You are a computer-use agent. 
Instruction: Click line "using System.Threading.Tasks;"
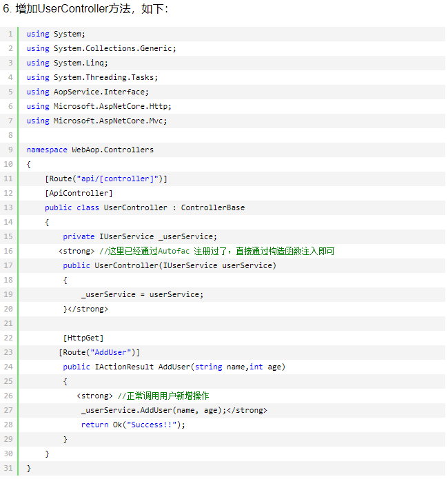coord(92,77)
